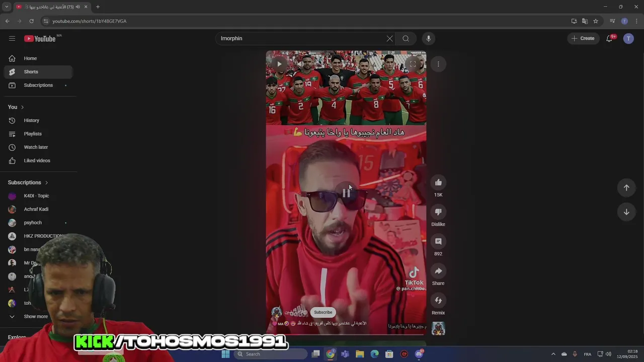644x362 pixels.
Task: Open a new browser tab
Action: (98, 7)
